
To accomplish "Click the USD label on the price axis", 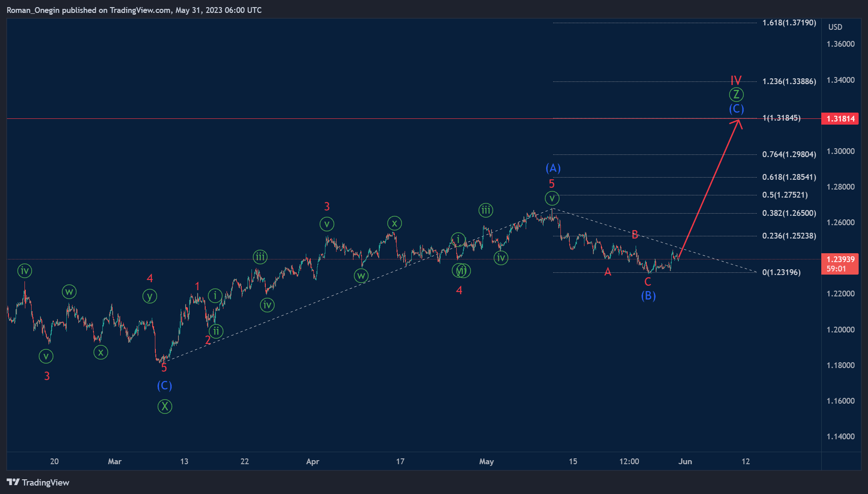I will 836,27.
